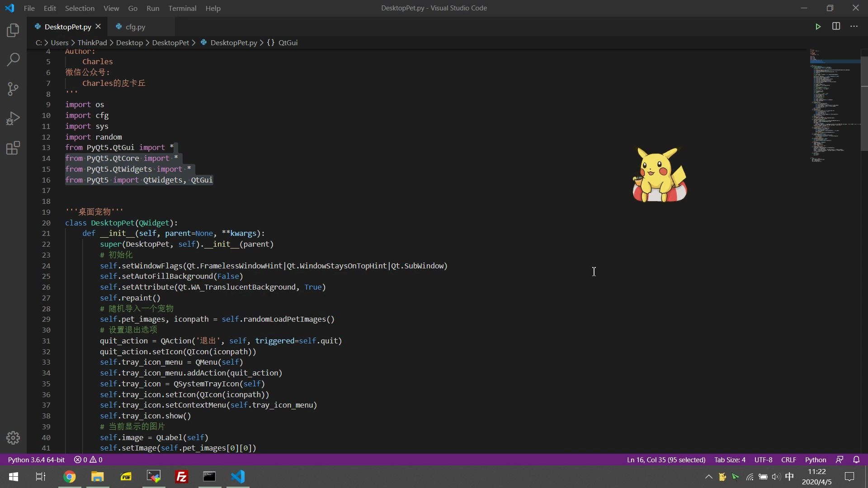Open the Extensions view icon
Screen dimensions: 868x488
(13, 148)
